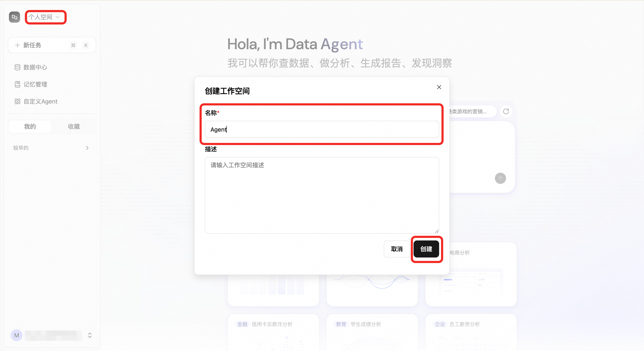The width and height of the screenshot is (644, 351).
Task: Click the app logo icon in sidebar
Action: click(x=14, y=17)
